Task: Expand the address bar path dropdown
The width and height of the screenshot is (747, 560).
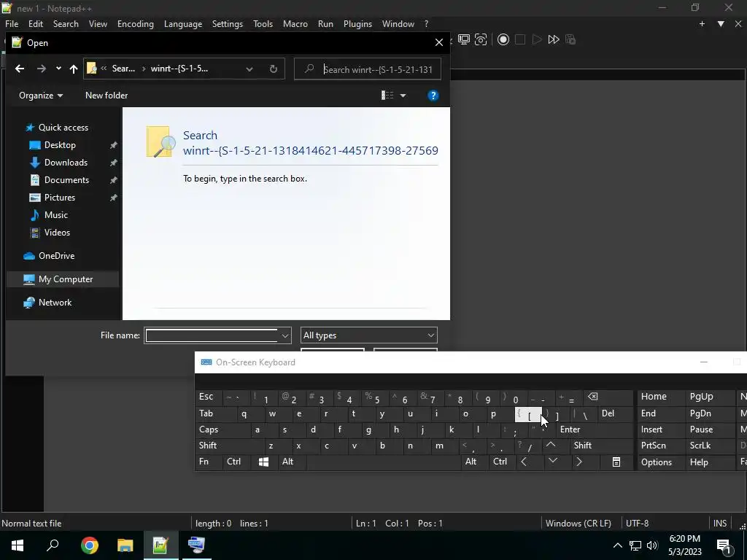Action: click(x=249, y=69)
